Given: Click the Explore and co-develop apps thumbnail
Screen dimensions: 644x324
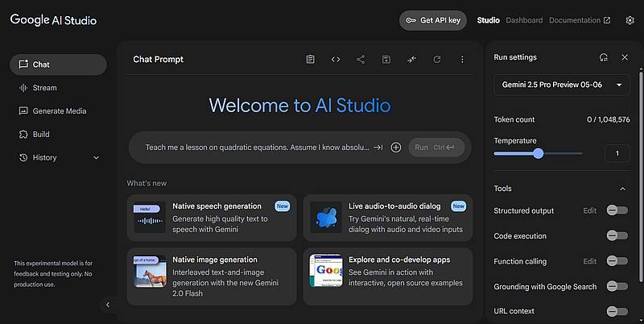Looking at the screenshot, I should pos(326,271).
